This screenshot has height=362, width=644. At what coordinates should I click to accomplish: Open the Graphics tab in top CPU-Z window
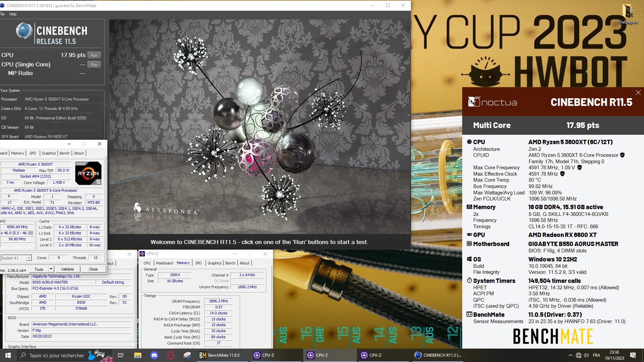[49, 153]
